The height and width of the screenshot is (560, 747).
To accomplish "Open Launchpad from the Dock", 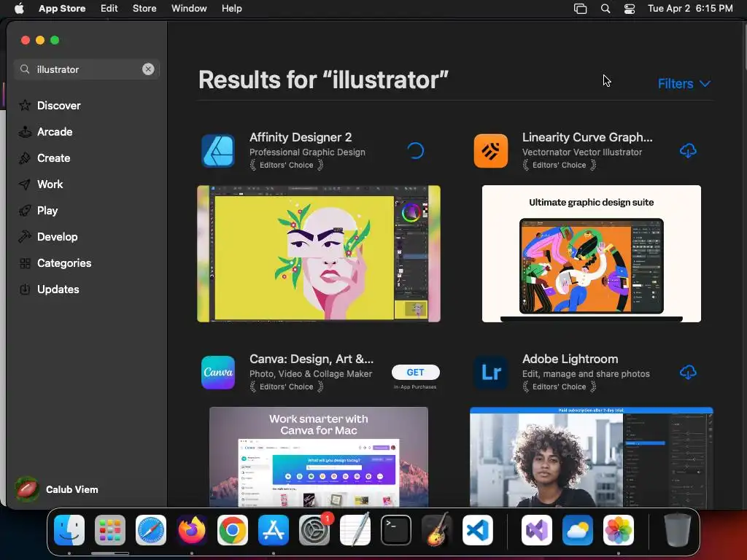I will click(x=110, y=530).
